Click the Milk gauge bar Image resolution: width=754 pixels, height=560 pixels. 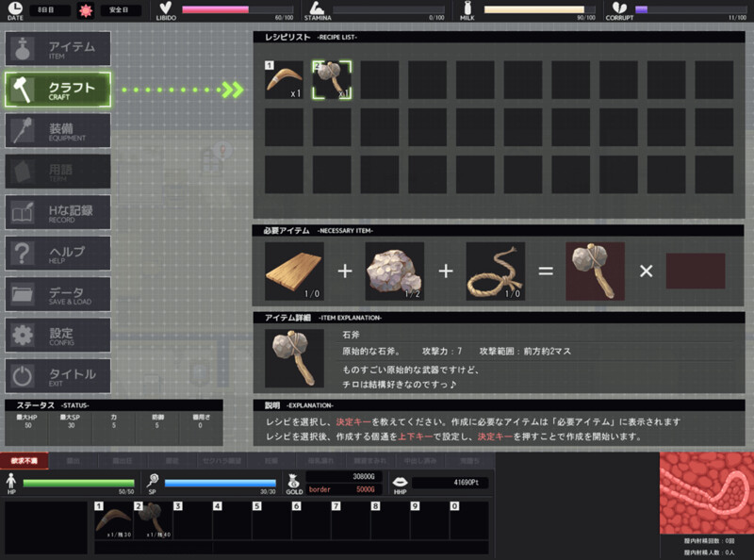point(533,9)
